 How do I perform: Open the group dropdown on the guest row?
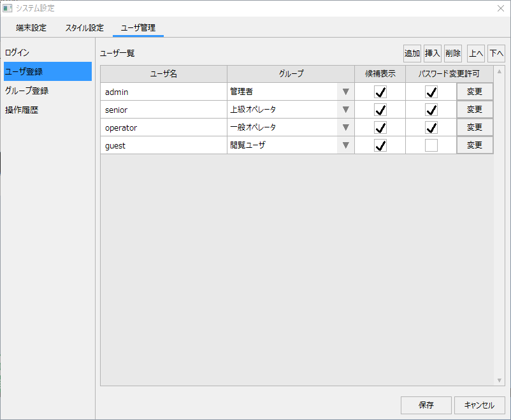pos(345,145)
